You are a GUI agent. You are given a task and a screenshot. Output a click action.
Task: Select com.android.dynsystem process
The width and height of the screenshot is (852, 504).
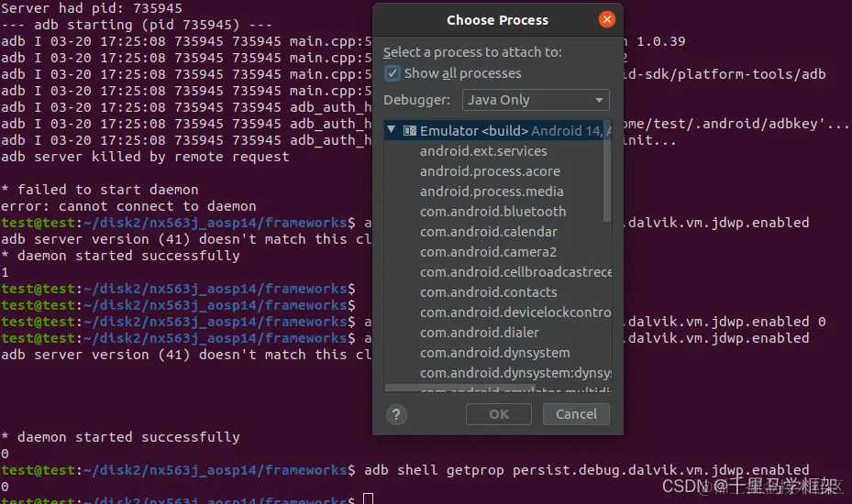tap(494, 353)
